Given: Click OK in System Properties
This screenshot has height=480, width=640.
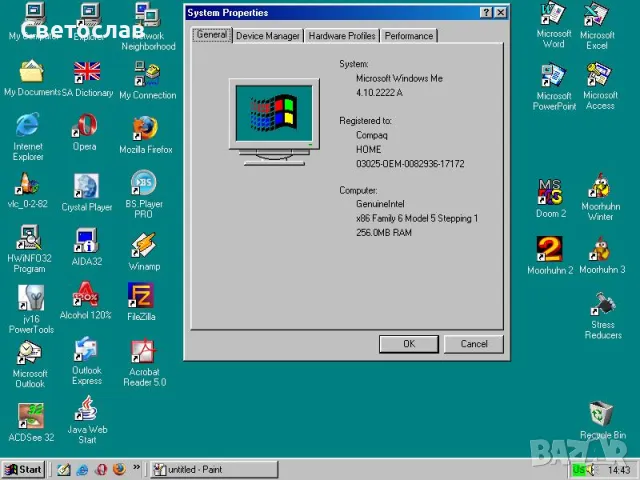Looking at the screenshot, I should tap(409, 344).
